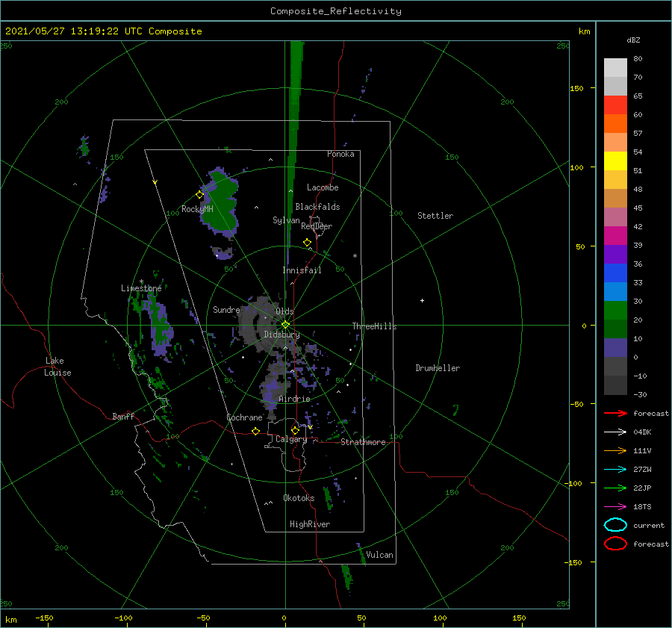Image resolution: width=672 pixels, height=628 pixels.
Task: Click the Strathmore label
Action: pos(363,442)
